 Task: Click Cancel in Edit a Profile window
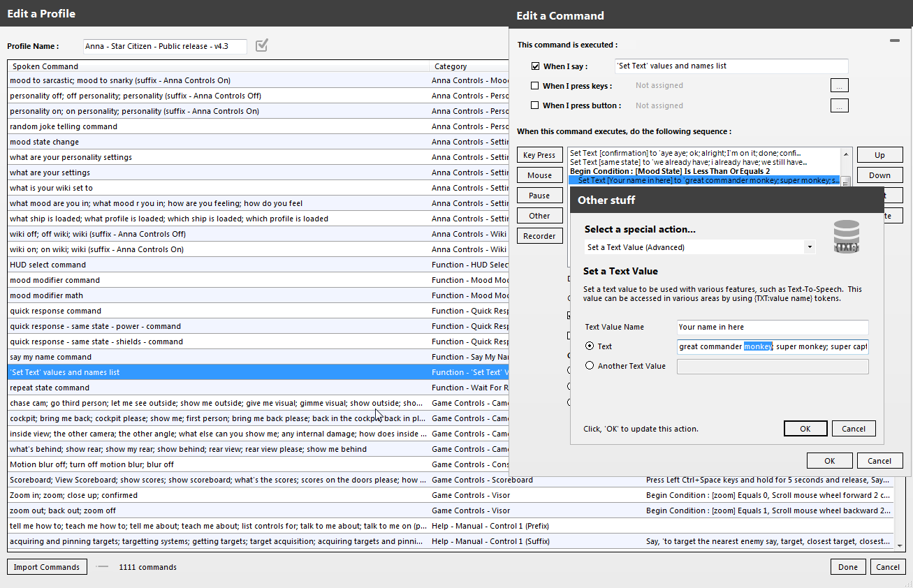coord(888,567)
